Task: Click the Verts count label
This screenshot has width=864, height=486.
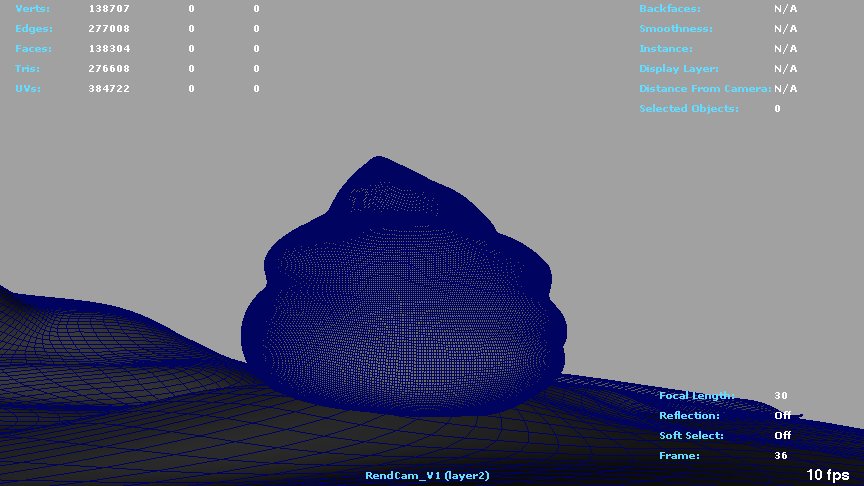Action: [x=33, y=9]
